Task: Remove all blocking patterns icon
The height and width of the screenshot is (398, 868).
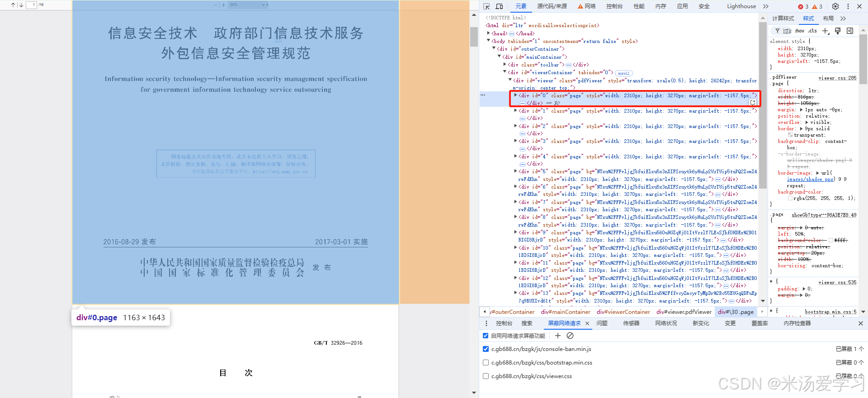Action: click(x=570, y=336)
